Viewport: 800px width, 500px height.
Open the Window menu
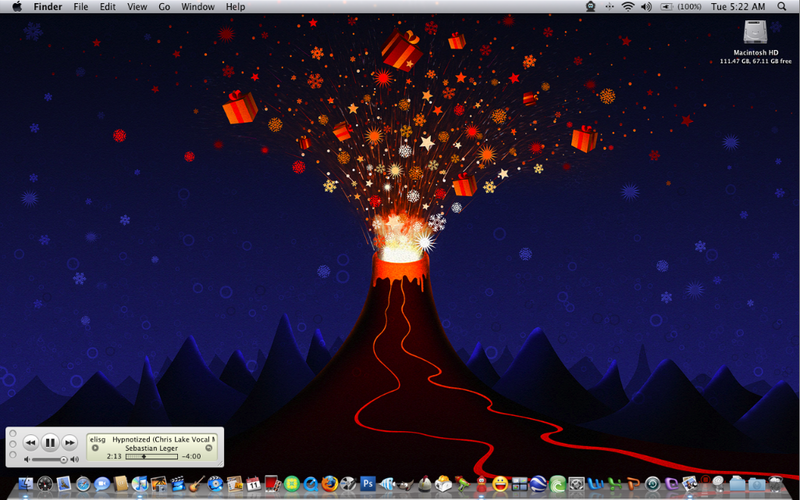coord(198,7)
